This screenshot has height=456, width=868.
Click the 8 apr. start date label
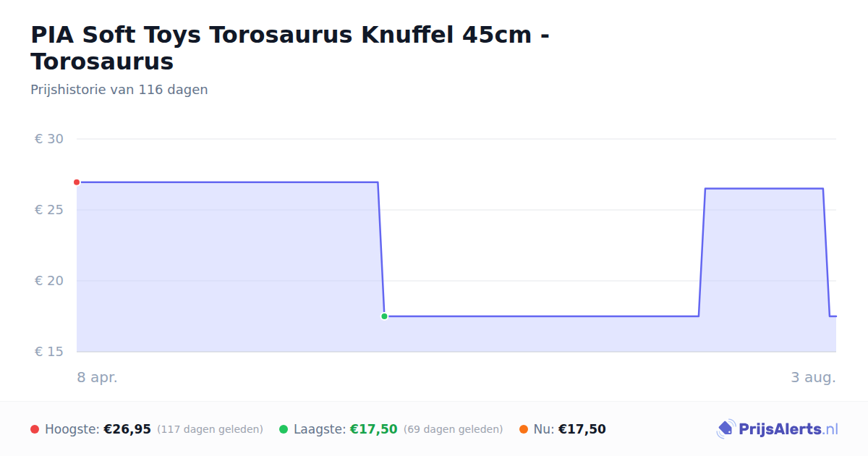(x=98, y=378)
